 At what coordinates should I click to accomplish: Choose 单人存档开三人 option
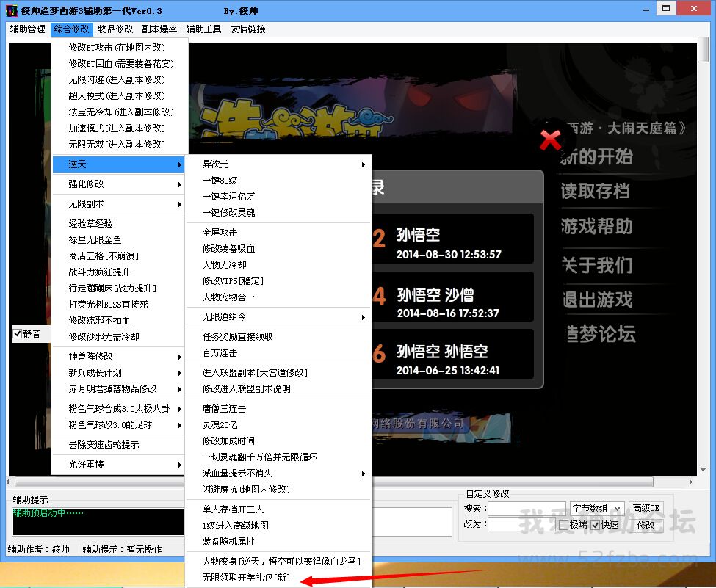[x=278, y=509]
